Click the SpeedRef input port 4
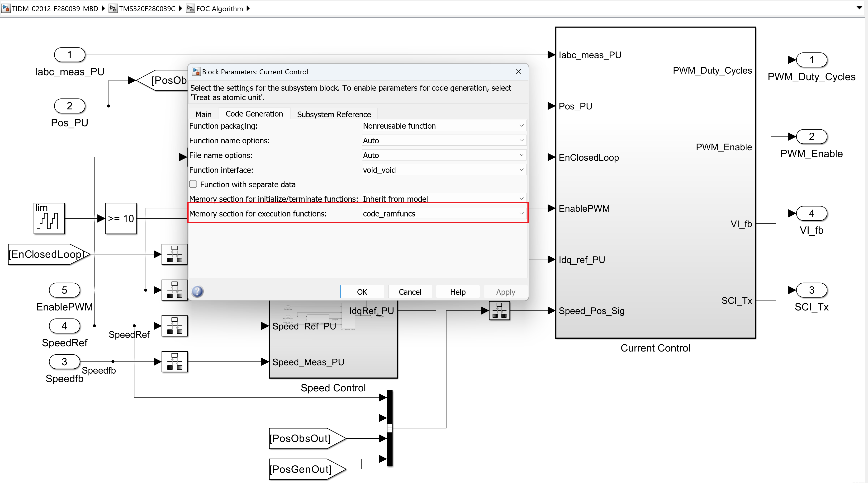The height and width of the screenshot is (483, 868). 64,326
